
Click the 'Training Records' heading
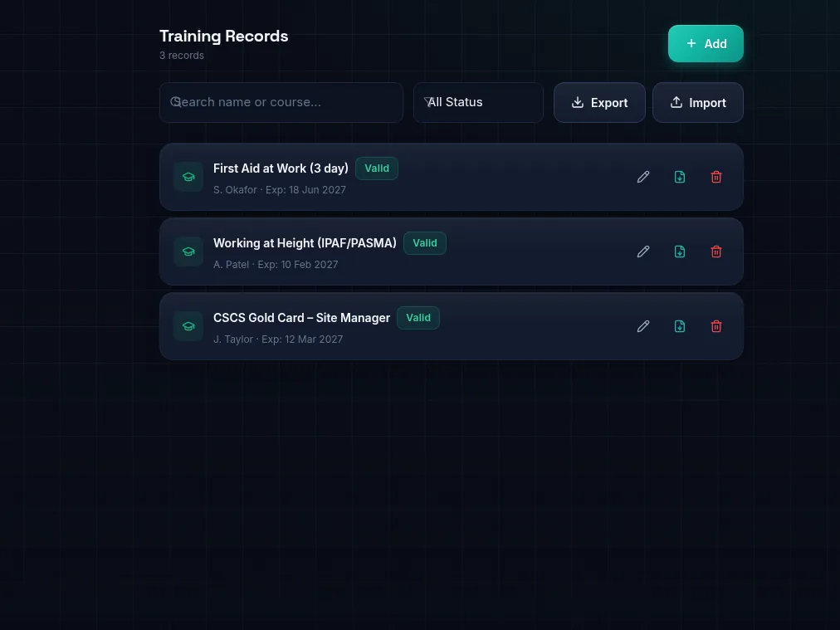coord(224,36)
